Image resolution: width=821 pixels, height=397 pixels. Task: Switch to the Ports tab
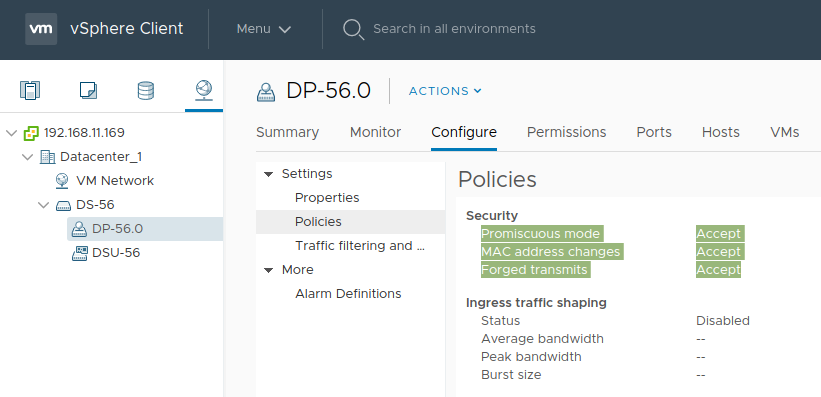point(654,132)
